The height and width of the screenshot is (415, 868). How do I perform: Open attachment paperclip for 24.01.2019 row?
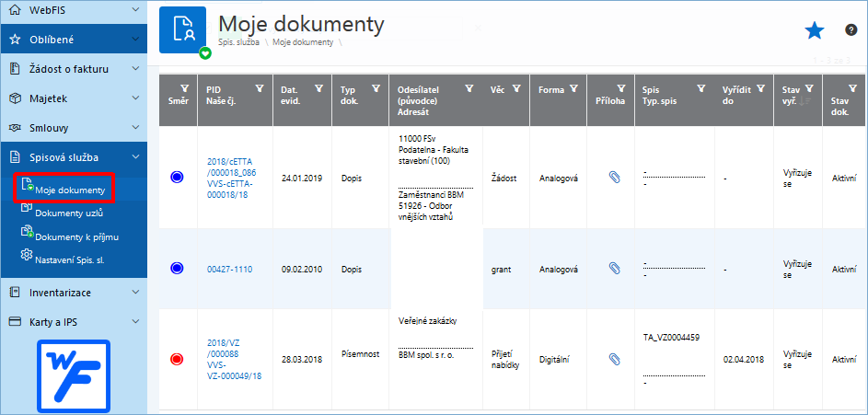pos(614,178)
